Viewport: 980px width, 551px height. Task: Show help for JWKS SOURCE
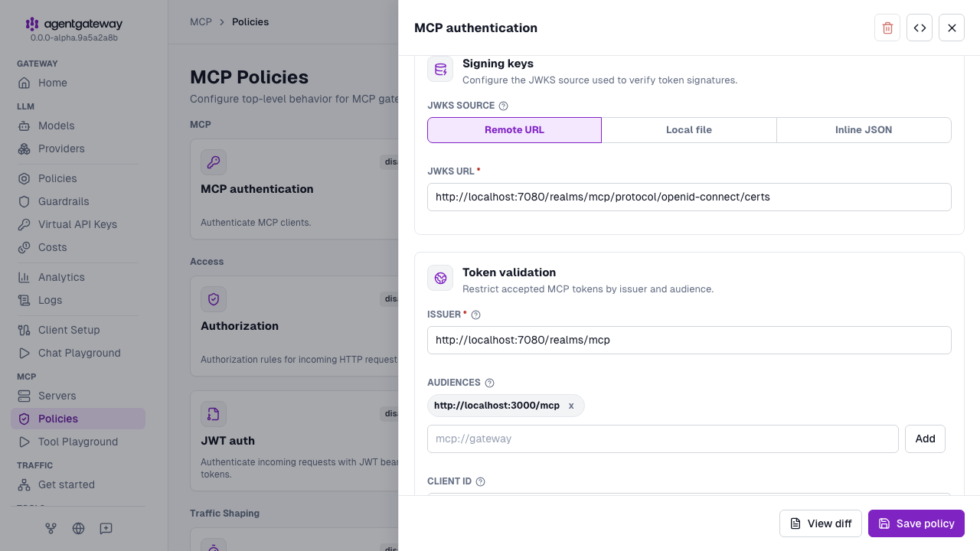pyautogui.click(x=503, y=106)
